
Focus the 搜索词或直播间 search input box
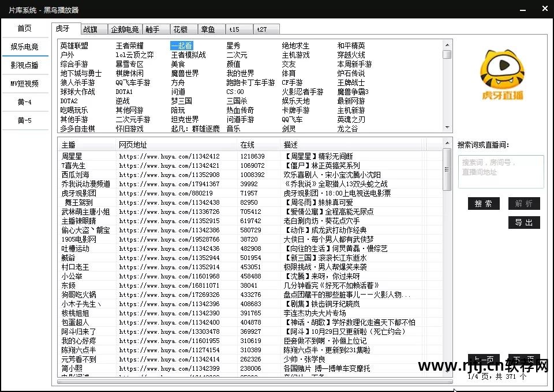point(501,171)
